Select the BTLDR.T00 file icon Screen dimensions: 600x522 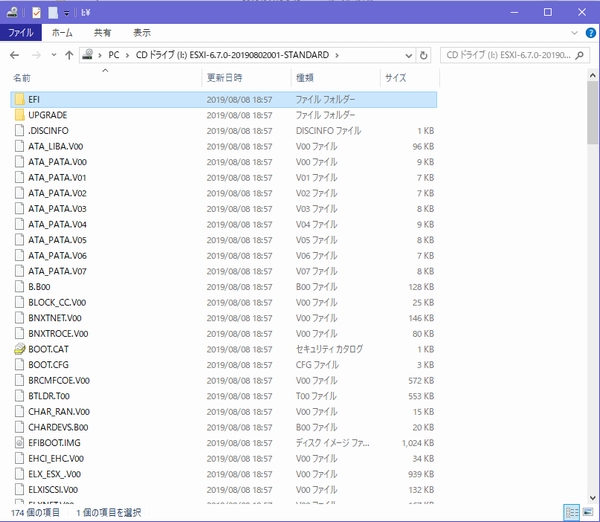click(x=20, y=396)
